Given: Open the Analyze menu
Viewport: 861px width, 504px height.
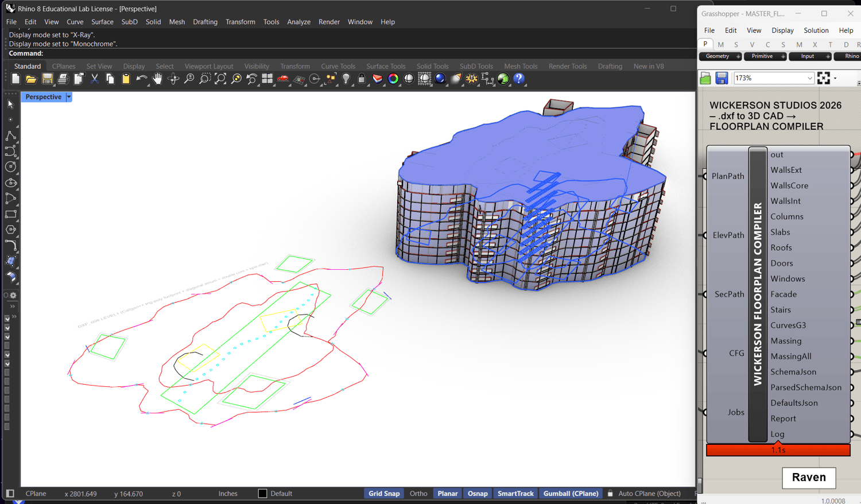Looking at the screenshot, I should tap(298, 22).
